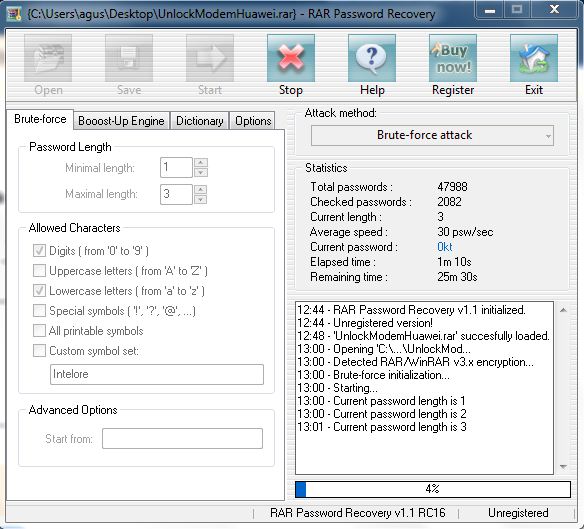Image resolution: width=584 pixels, height=529 pixels.
Task: Click the Buy now Register icon
Action: 453,58
